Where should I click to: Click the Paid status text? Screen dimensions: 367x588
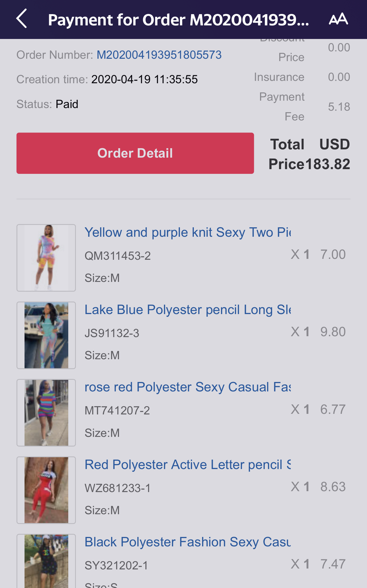[67, 104]
